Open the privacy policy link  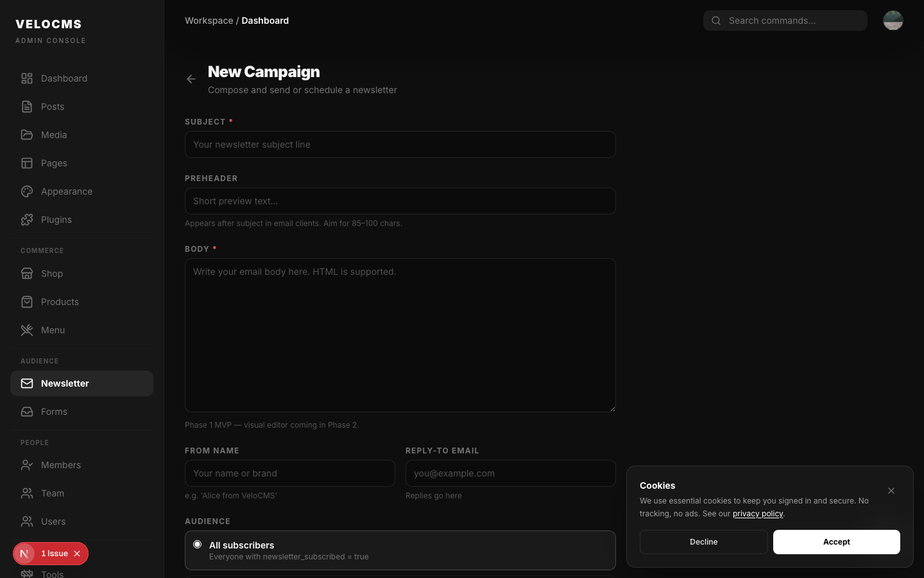[758, 514]
